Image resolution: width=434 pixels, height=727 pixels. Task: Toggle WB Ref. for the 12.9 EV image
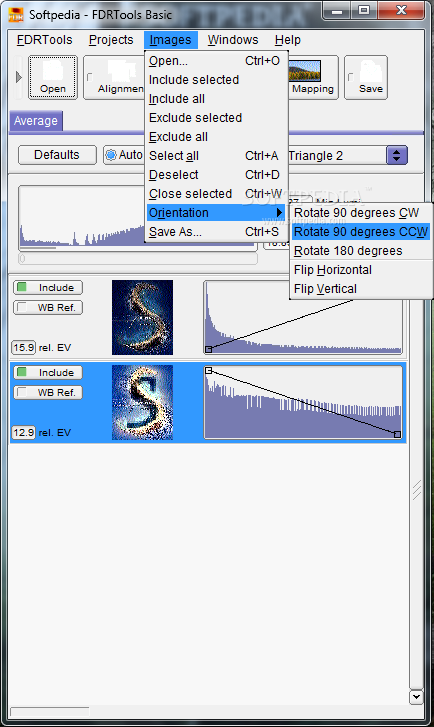48,392
